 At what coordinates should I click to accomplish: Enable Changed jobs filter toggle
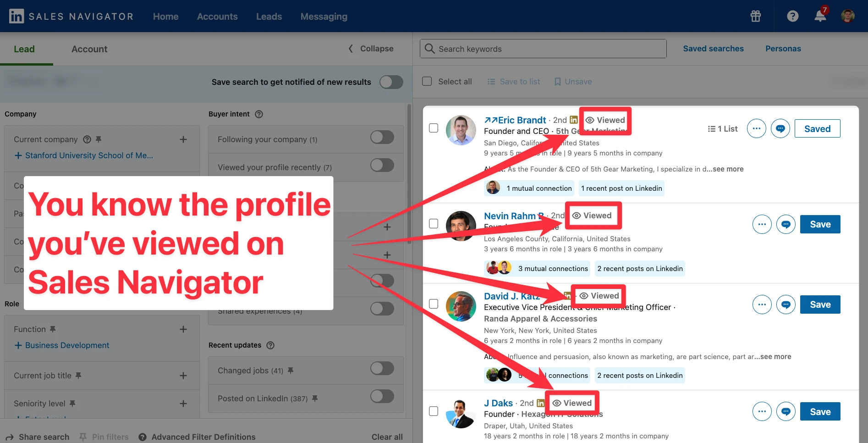click(382, 368)
